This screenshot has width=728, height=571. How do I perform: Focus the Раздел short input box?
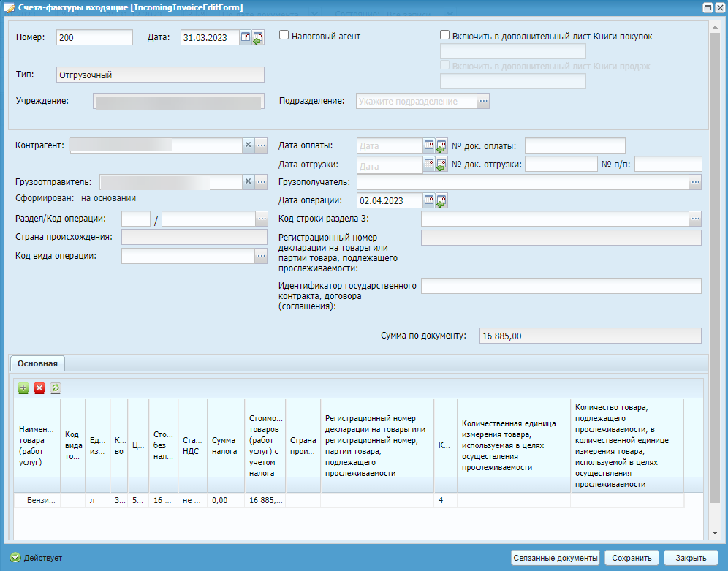click(x=135, y=219)
